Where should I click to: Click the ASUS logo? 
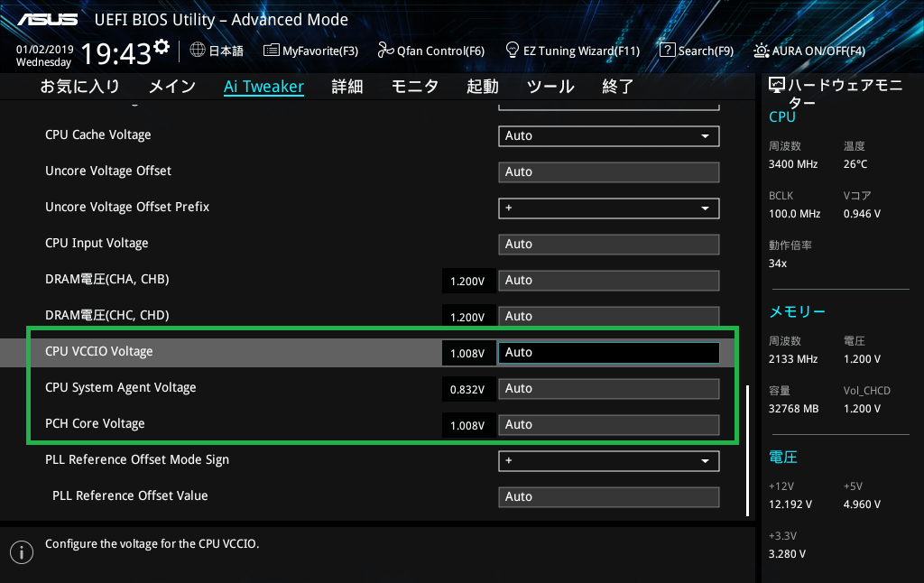[48, 20]
